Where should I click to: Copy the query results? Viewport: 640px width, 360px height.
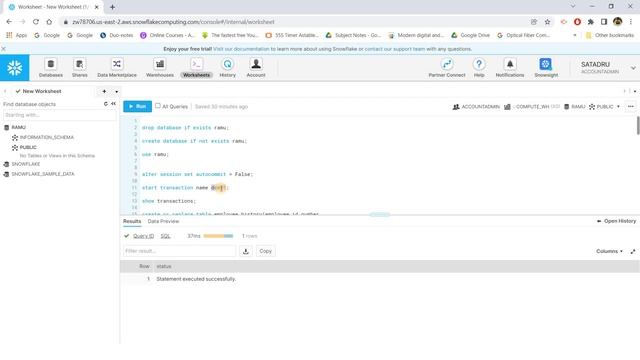[x=265, y=251]
